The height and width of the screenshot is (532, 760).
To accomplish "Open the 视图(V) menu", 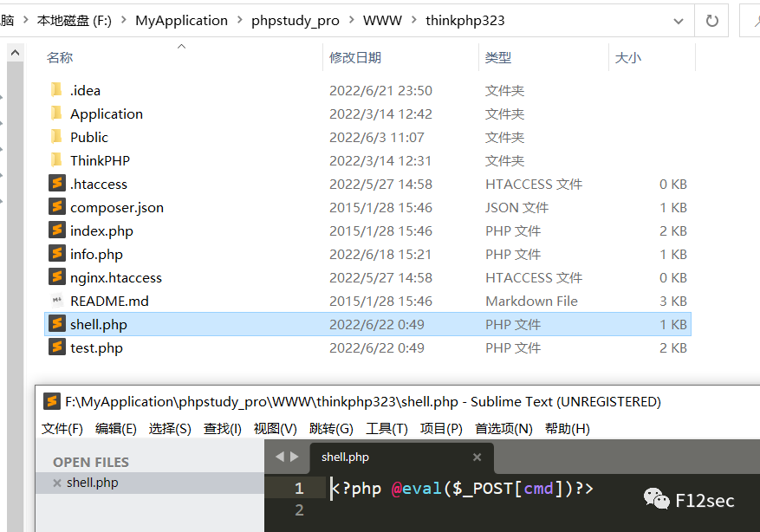I will point(276,428).
